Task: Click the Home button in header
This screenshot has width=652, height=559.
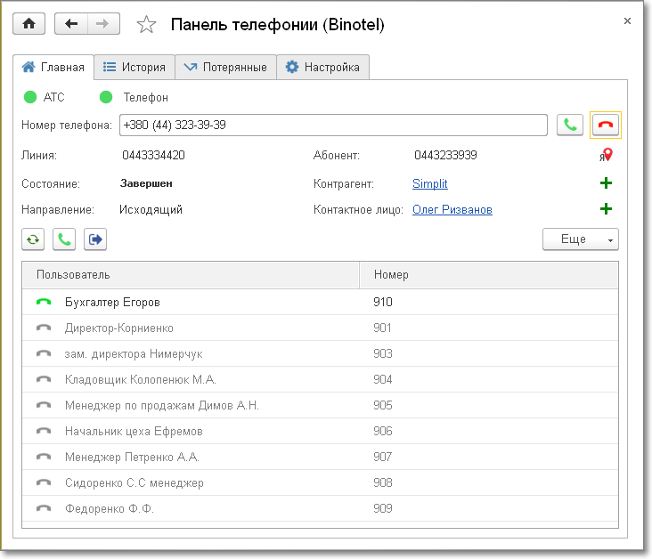Action: (29, 24)
